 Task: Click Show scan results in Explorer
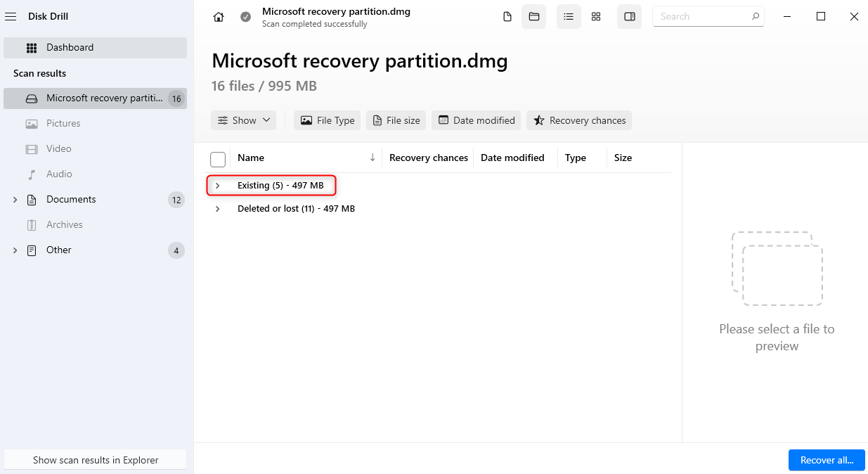(96, 460)
